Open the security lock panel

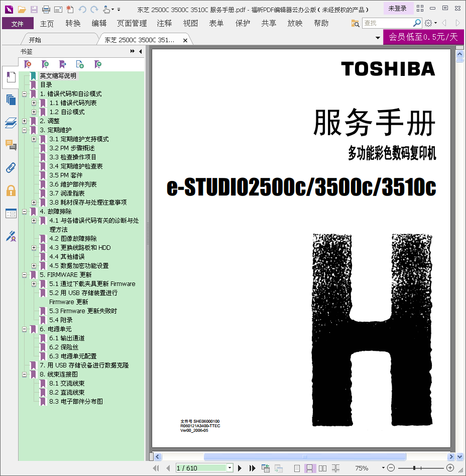coord(11,191)
